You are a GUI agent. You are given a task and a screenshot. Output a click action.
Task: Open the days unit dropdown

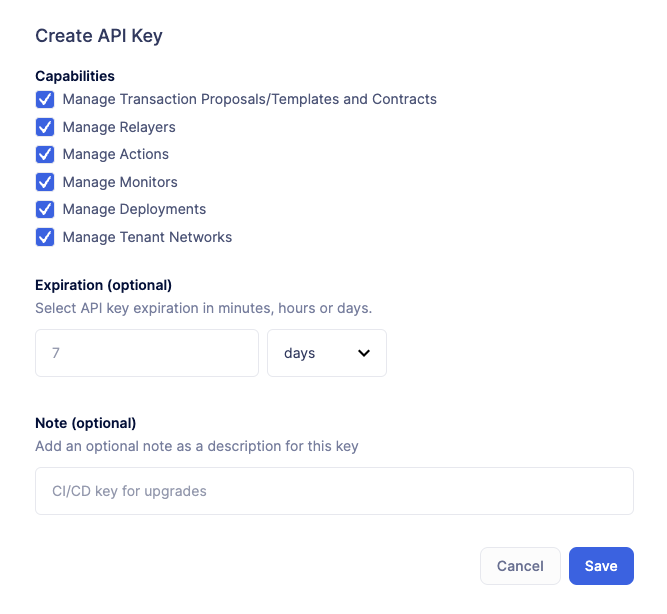pos(326,353)
